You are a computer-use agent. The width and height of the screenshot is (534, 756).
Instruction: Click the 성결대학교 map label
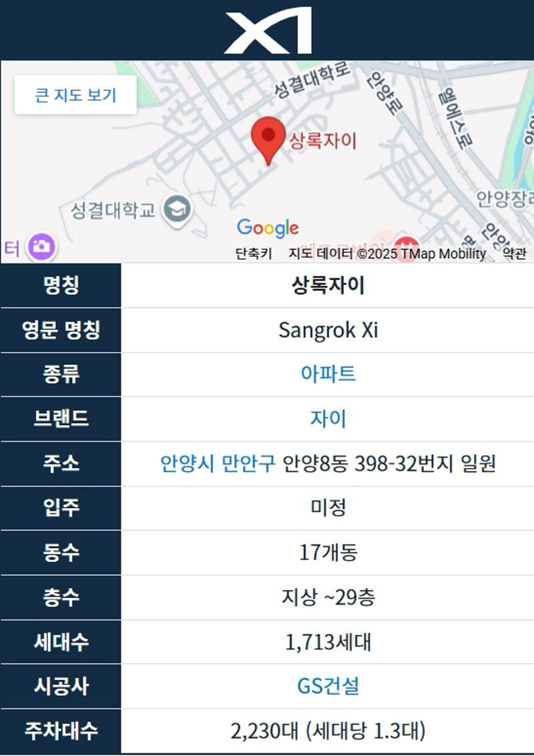(113, 210)
